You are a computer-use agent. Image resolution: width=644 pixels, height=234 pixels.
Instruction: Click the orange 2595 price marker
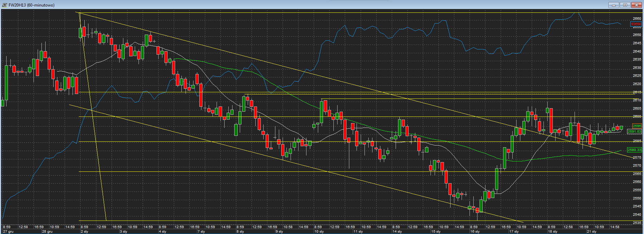(637, 126)
